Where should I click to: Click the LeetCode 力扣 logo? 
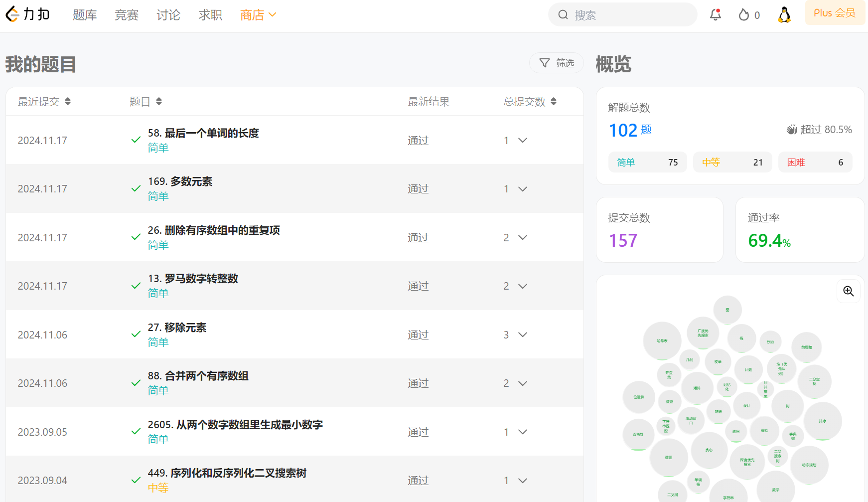(28, 14)
